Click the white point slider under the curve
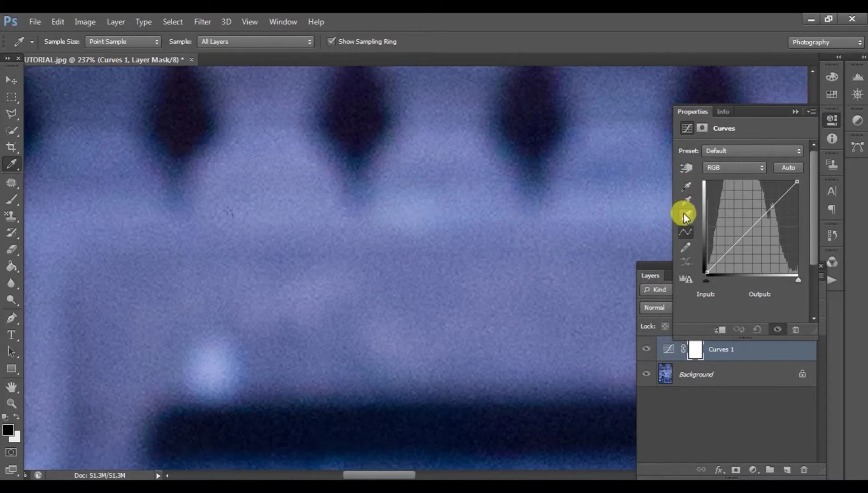 (798, 280)
